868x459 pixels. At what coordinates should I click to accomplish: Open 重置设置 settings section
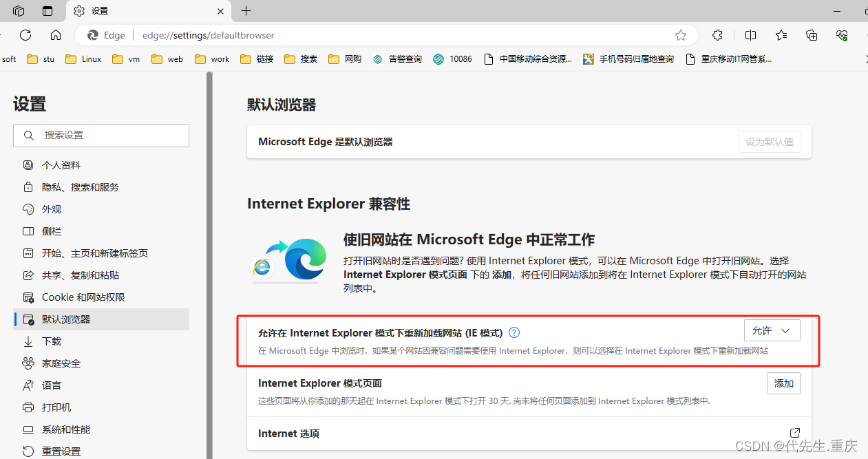click(101, 451)
